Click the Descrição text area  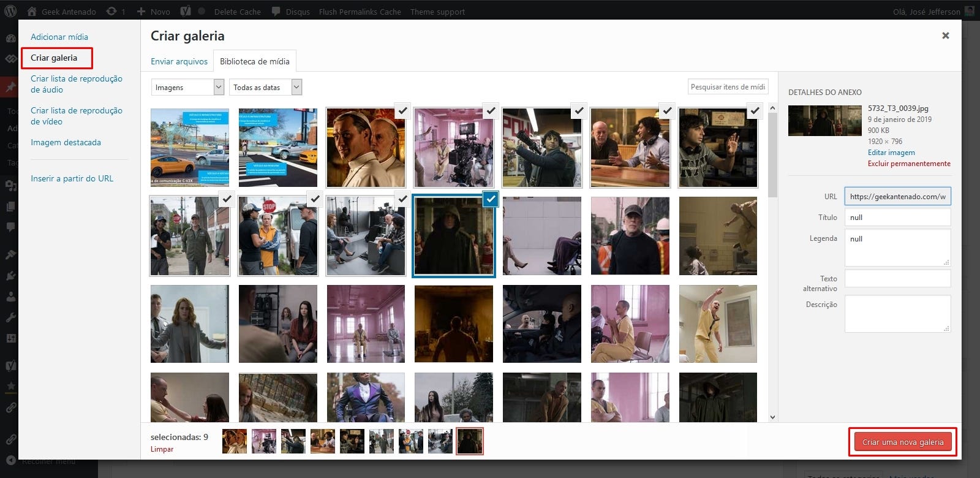[898, 314]
